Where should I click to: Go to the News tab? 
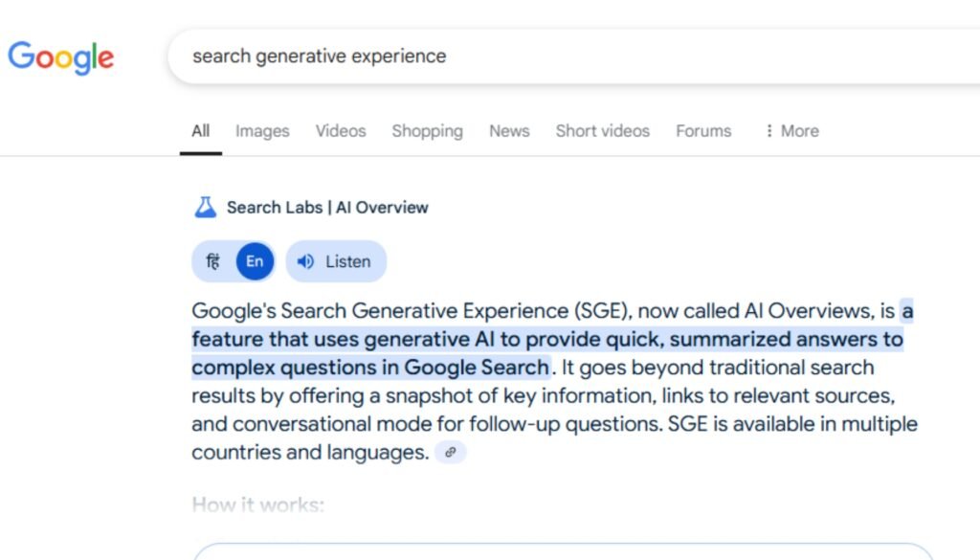509,130
